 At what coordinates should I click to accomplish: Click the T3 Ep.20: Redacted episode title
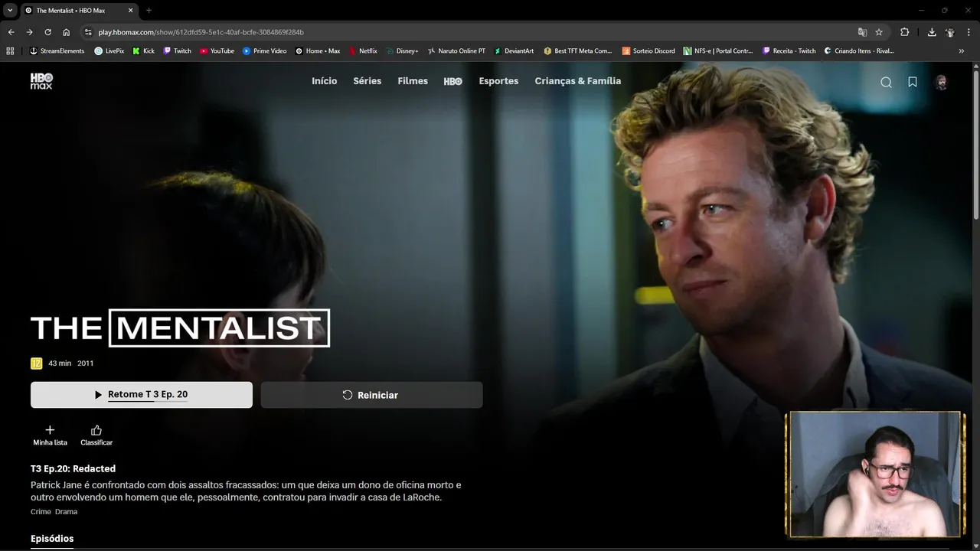pos(73,468)
